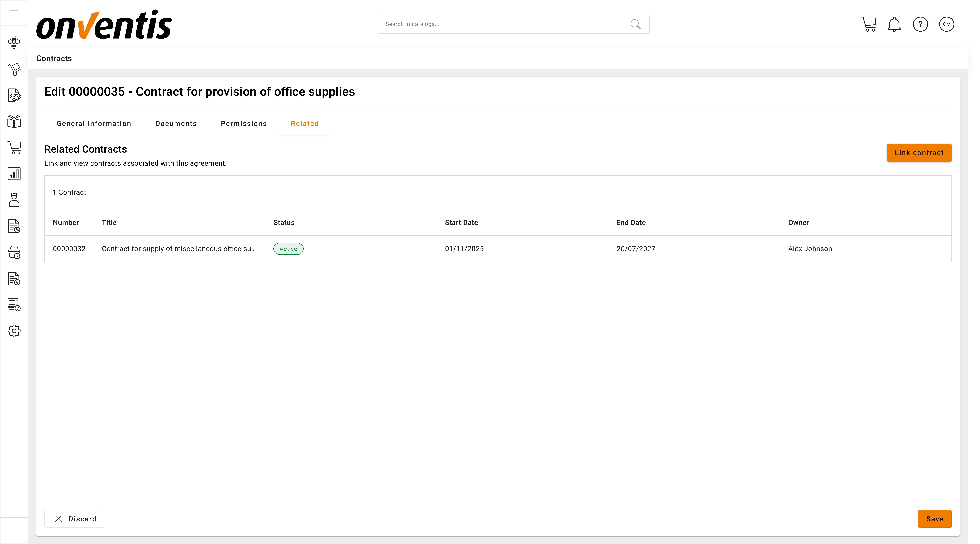
Task: Click the magnifier search icon
Action: (x=635, y=24)
